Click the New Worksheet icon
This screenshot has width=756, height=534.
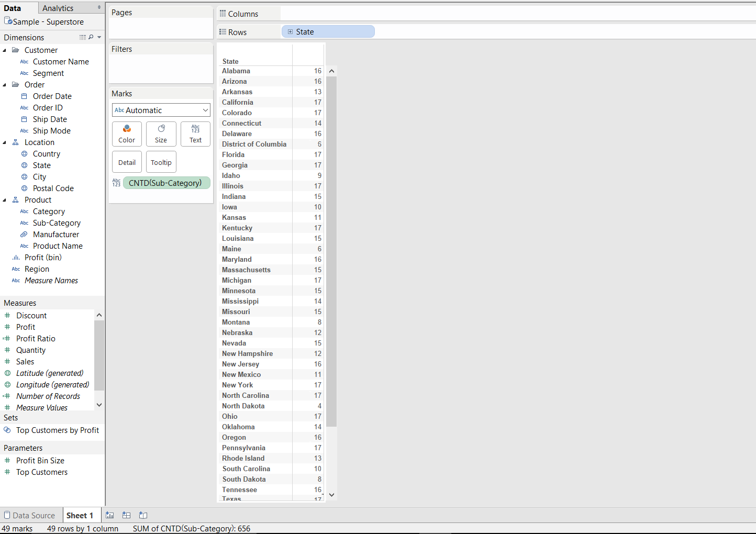(109, 515)
